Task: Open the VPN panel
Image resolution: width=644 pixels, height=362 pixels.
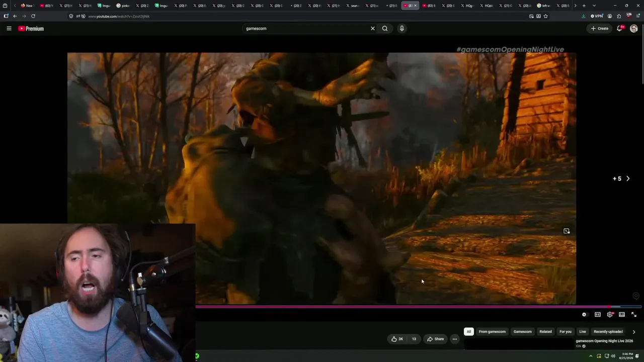Action: (597, 16)
